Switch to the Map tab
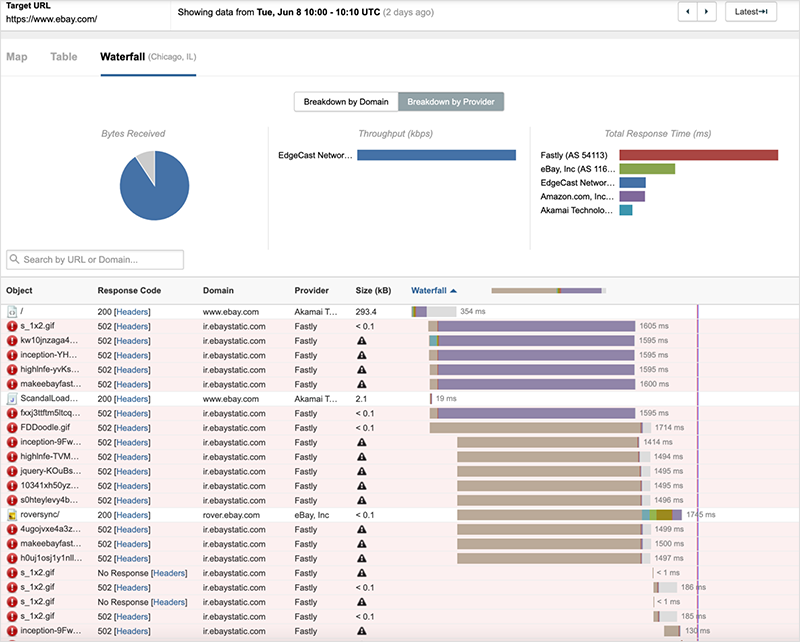The height and width of the screenshot is (642, 800). (17, 56)
